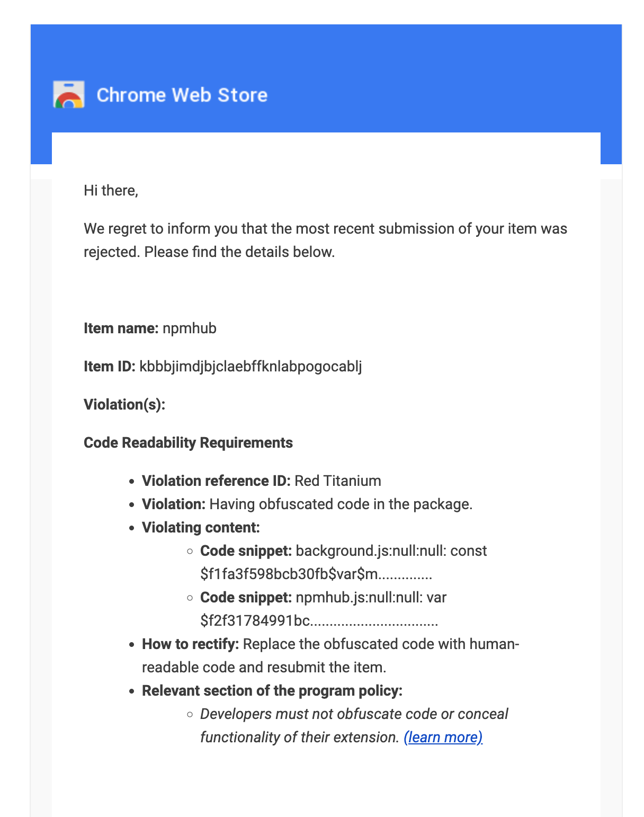Click the Chrome Web Store logo icon
Viewport: 644px width, 817px height.
[x=69, y=95]
